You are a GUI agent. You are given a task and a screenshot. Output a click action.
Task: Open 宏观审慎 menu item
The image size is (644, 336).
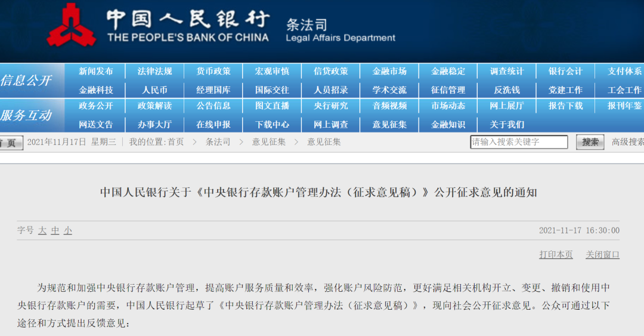tap(272, 71)
